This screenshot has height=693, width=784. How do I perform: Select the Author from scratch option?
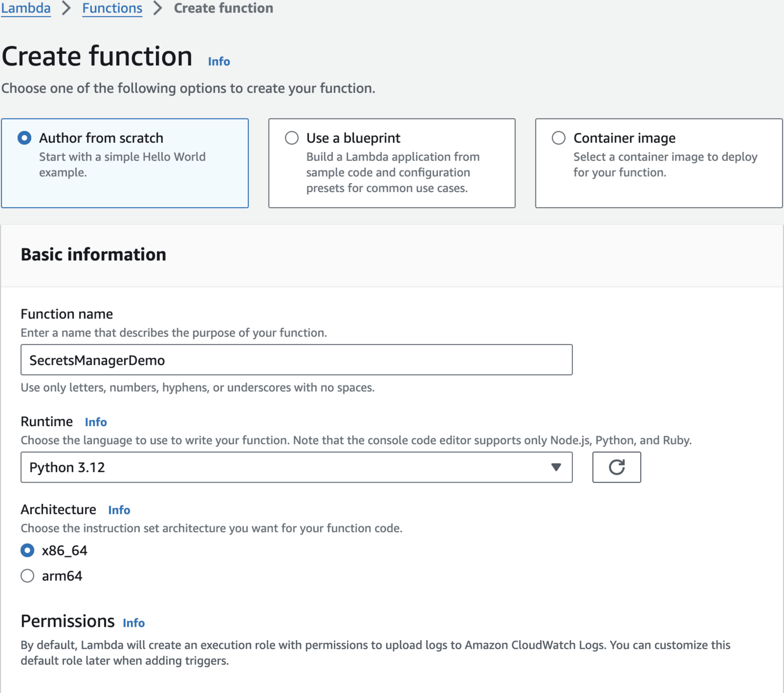24,138
